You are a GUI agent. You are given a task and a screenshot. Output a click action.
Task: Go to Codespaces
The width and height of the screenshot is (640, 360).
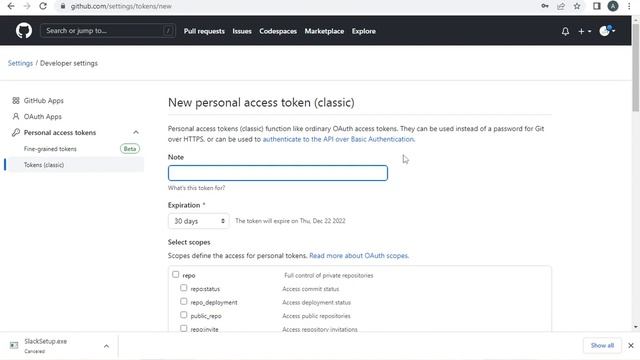pyautogui.click(x=278, y=31)
